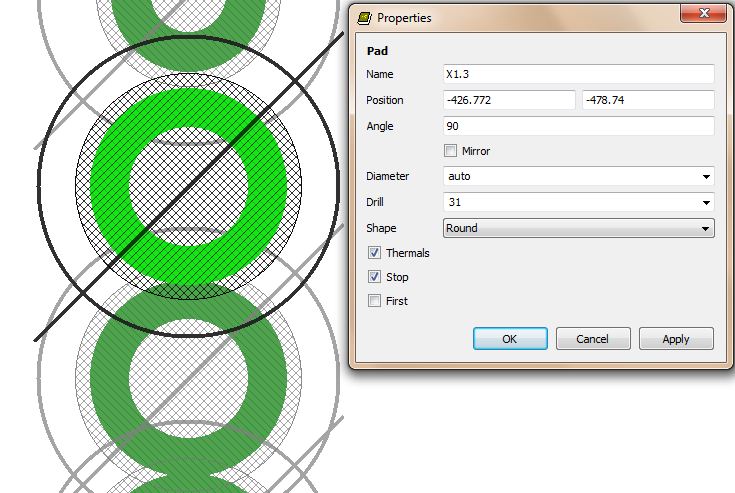This screenshot has height=493, width=735.
Task: Click the Angle field showing 90
Action: (578, 126)
